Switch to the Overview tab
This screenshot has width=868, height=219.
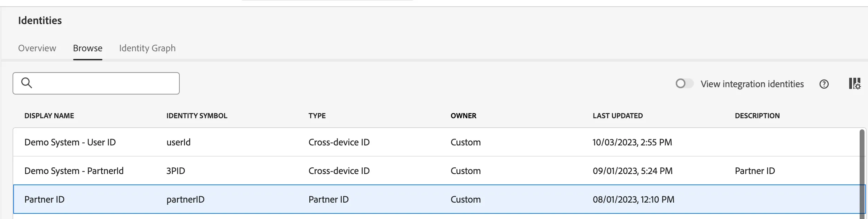click(x=37, y=48)
